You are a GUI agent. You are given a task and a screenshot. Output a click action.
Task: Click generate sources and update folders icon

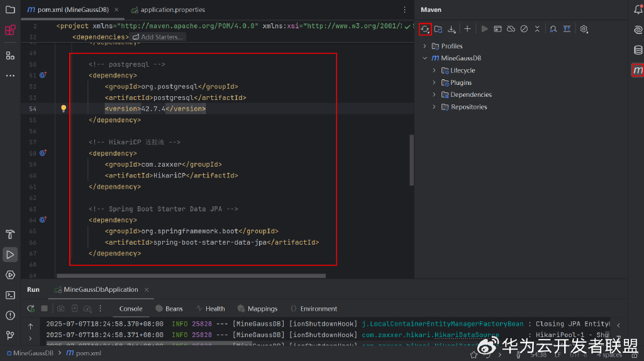pos(438,29)
